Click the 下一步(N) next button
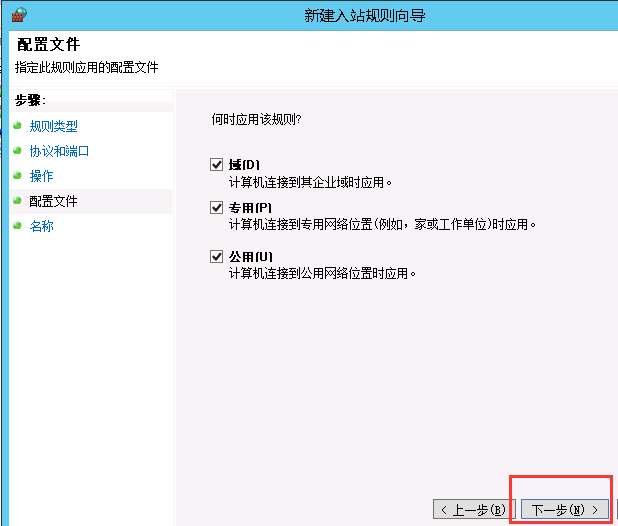618x526 pixels. [565, 510]
